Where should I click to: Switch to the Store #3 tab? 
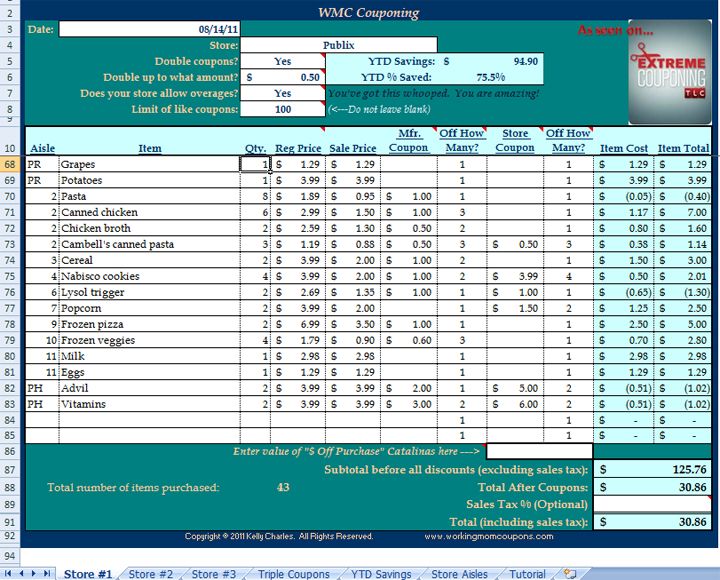point(214,574)
